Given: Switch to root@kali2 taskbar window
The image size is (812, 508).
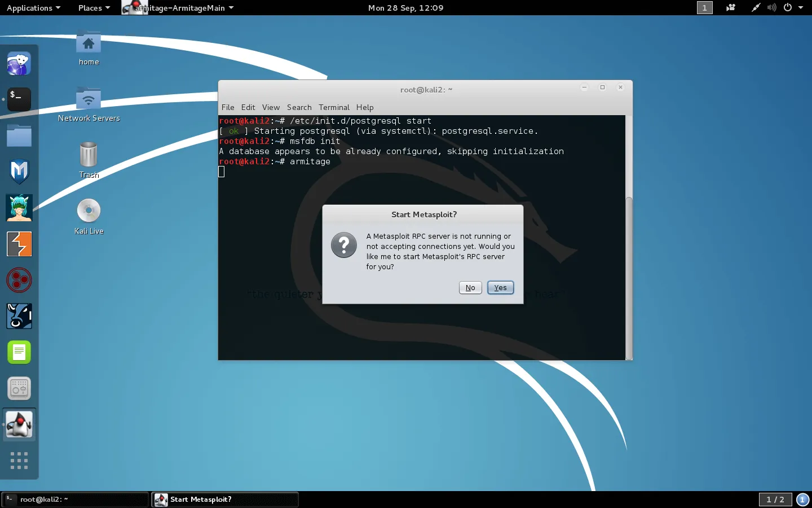Looking at the screenshot, I should click(x=76, y=500).
